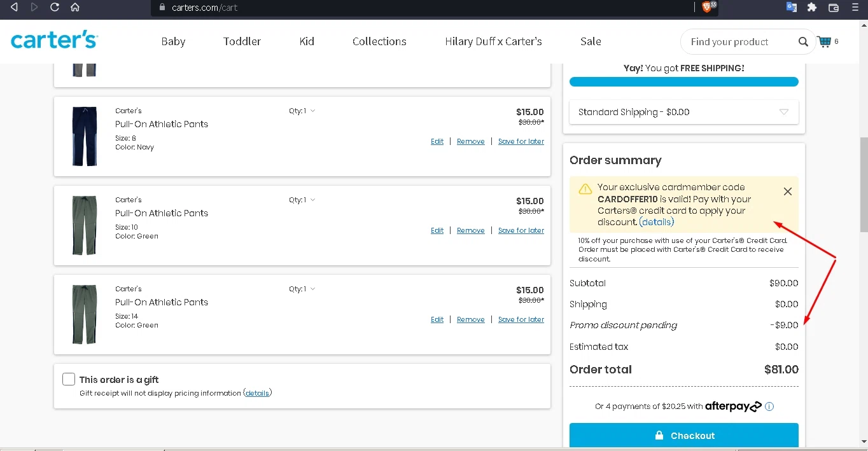868x451 pixels.
Task: Open the Afterpay info icon
Action: (x=769, y=406)
